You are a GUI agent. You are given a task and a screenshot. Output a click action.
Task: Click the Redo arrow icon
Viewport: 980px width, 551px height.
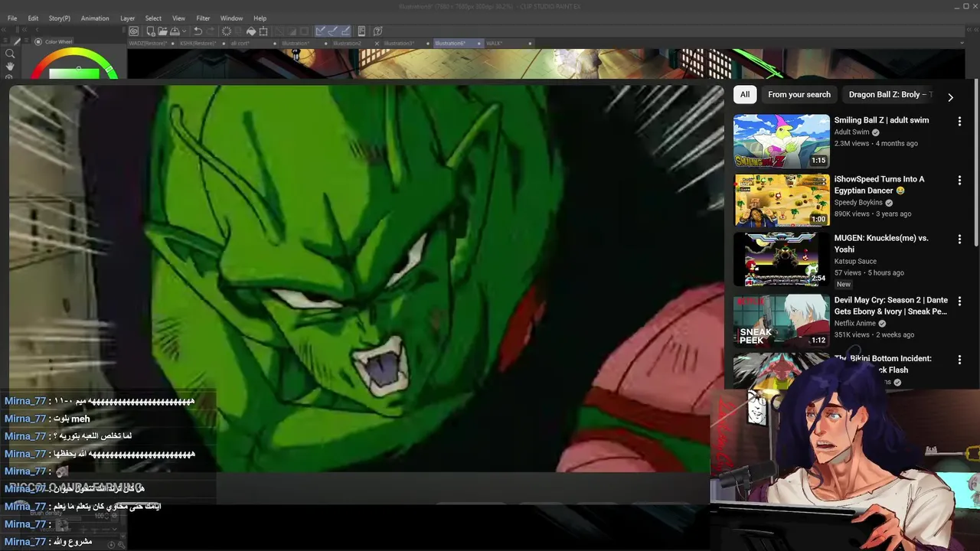211,31
